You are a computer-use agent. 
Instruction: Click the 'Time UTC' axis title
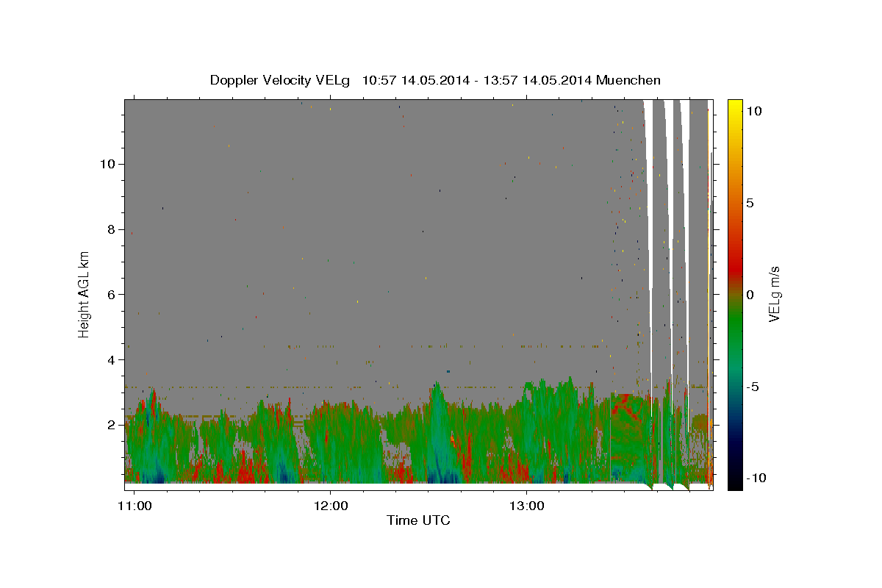pos(418,520)
